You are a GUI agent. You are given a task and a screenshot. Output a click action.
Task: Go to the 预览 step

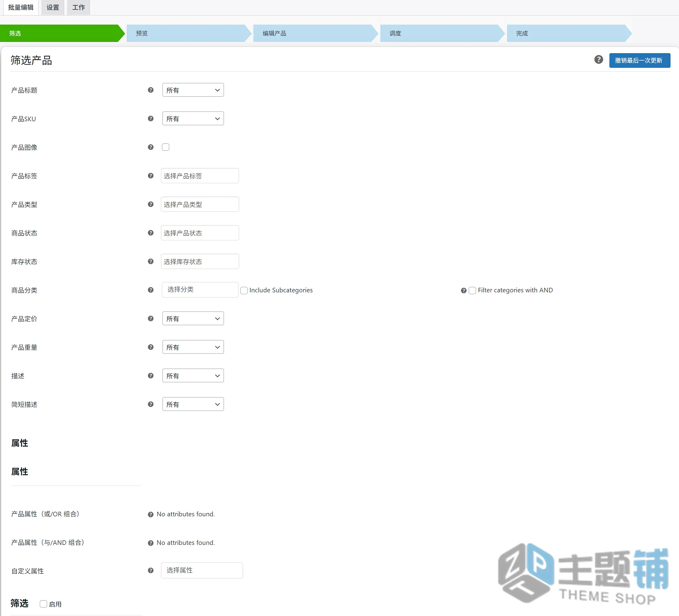(x=189, y=33)
